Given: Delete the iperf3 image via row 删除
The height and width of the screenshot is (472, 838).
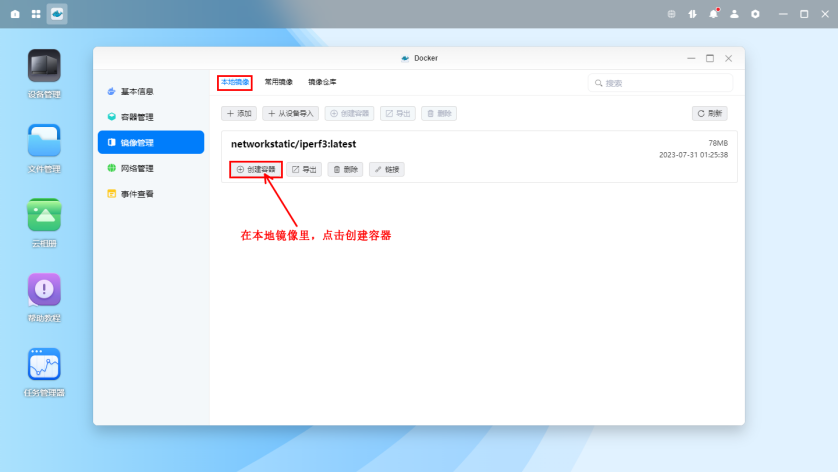Looking at the screenshot, I should (x=345, y=169).
